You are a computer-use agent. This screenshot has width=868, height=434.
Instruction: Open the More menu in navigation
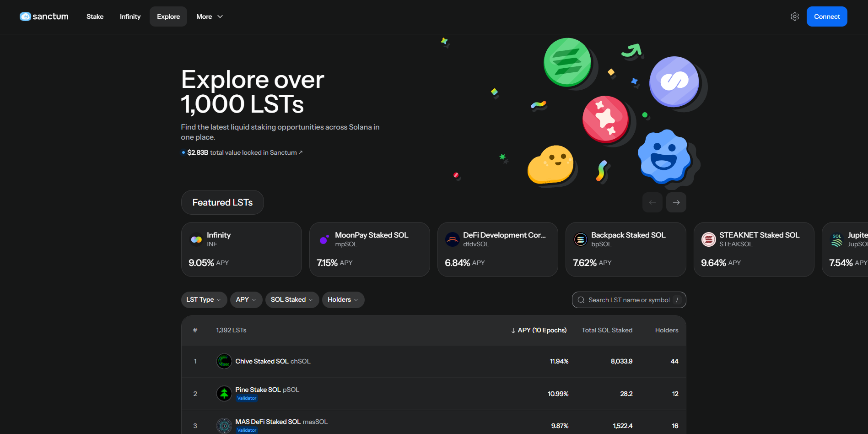(209, 16)
